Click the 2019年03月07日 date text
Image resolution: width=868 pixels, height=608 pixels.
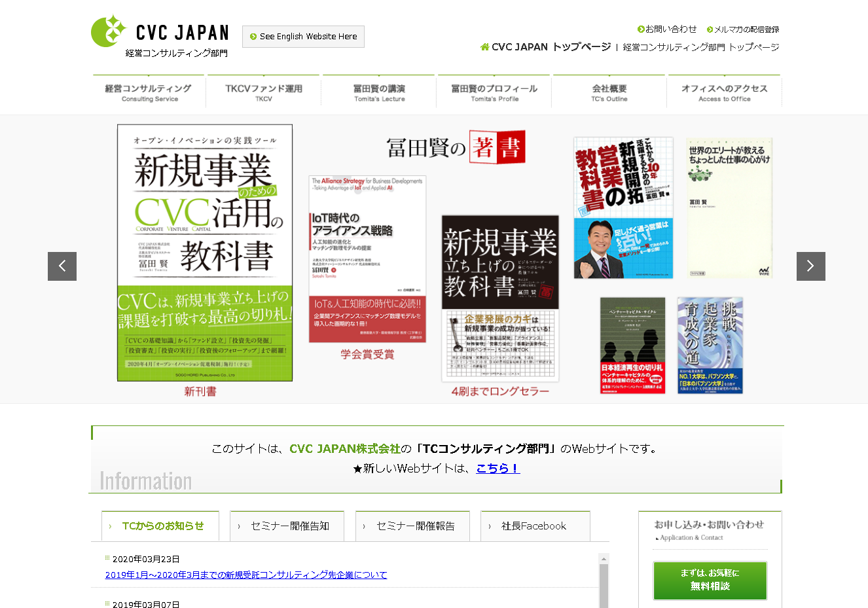pos(146,604)
